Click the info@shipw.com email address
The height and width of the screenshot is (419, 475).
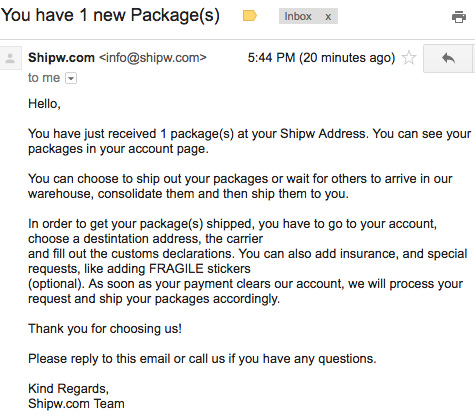pyautogui.click(x=153, y=58)
